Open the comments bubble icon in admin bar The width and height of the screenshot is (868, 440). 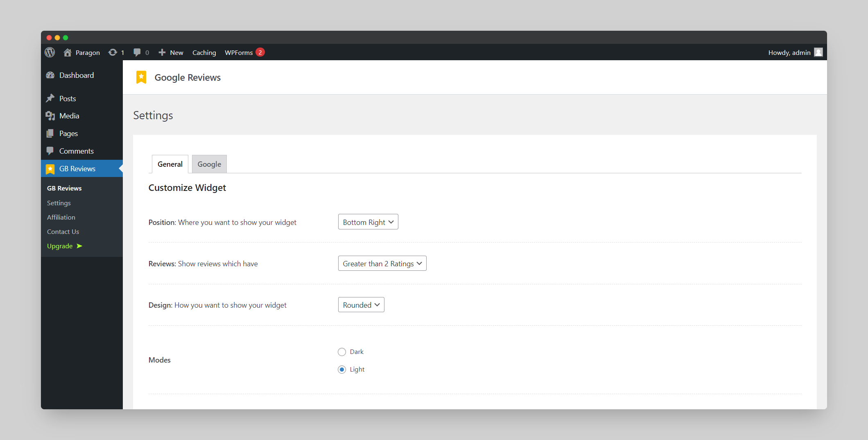coord(137,52)
